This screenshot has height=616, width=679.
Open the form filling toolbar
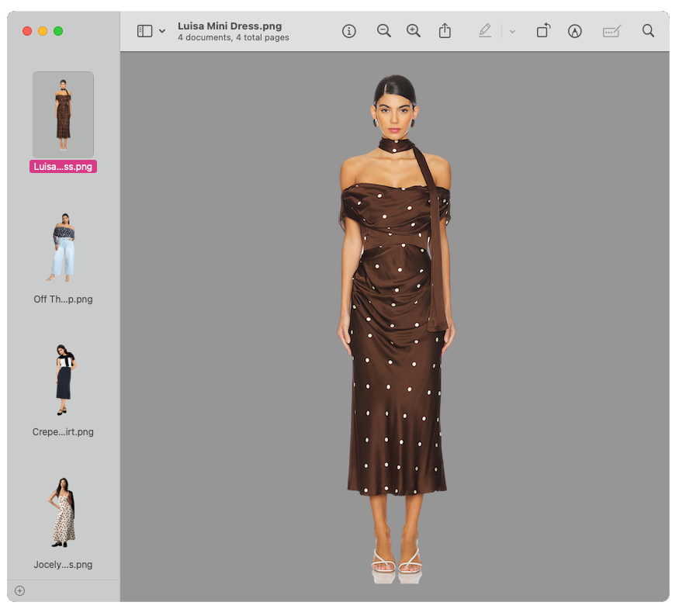[611, 31]
